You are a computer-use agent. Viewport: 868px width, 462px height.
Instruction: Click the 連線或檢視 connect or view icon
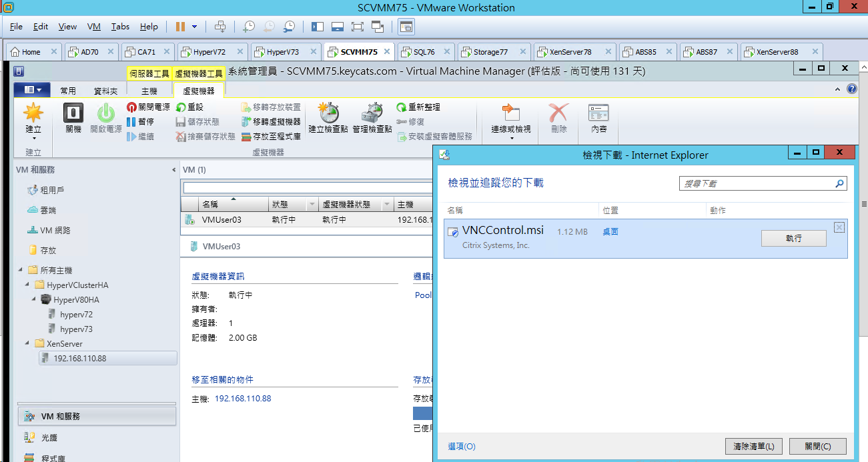coord(511,112)
